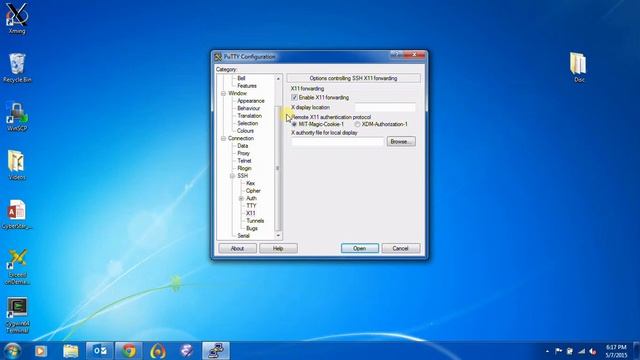Click the Help button
The image size is (640, 360).
pyautogui.click(x=278, y=248)
